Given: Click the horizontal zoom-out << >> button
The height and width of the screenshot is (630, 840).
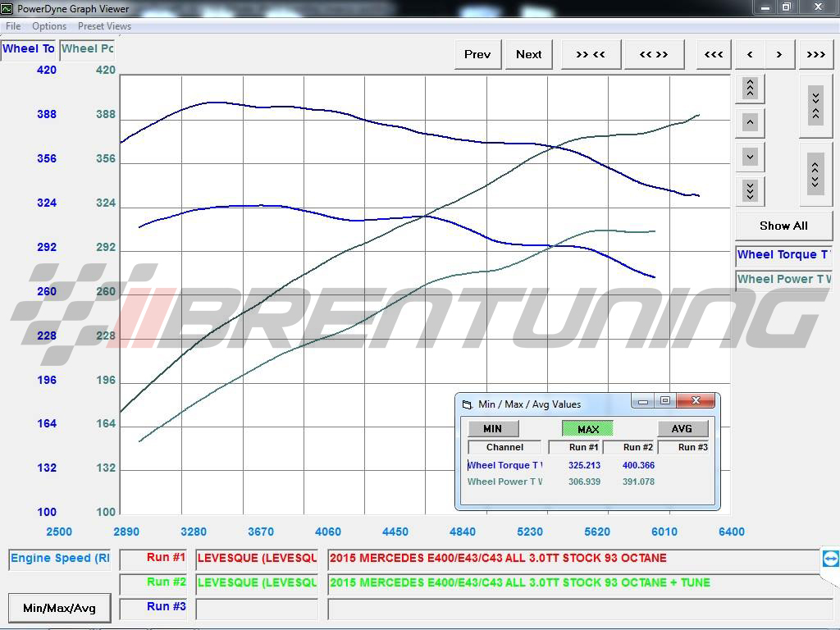Looking at the screenshot, I should point(654,55).
